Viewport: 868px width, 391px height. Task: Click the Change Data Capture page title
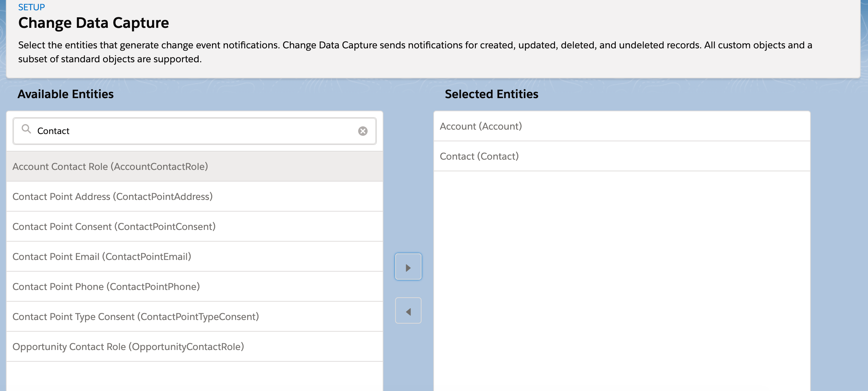pos(93,23)
